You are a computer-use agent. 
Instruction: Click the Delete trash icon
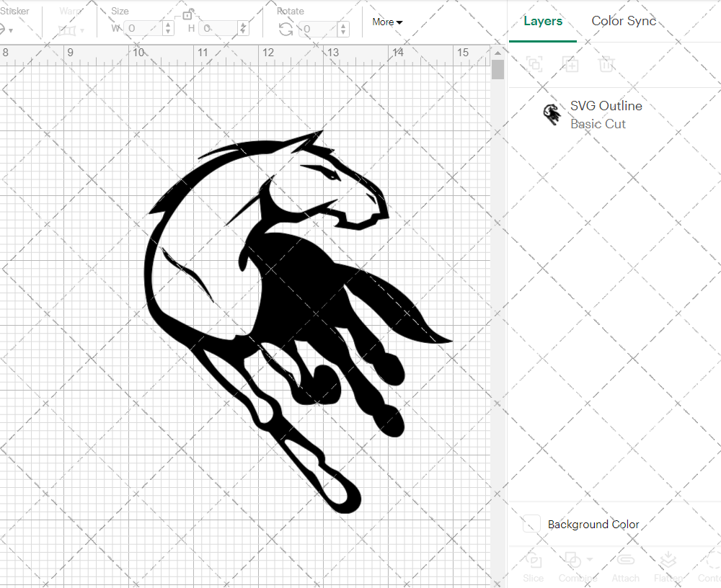pyautogui.click(x=606, y=64)
